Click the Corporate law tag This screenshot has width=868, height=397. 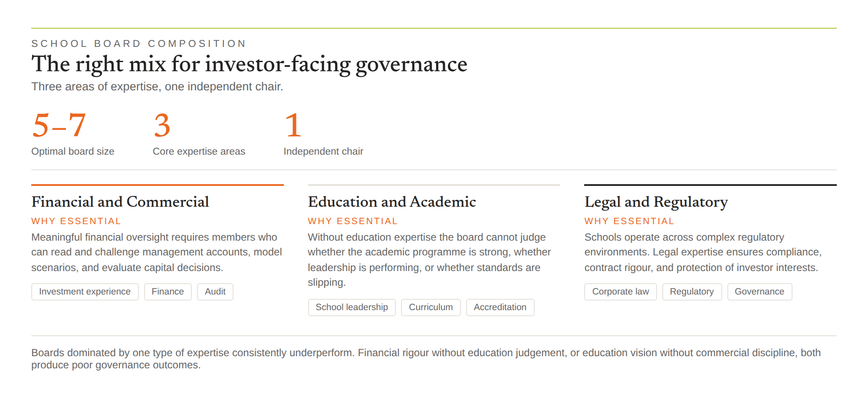click(620, 292)
